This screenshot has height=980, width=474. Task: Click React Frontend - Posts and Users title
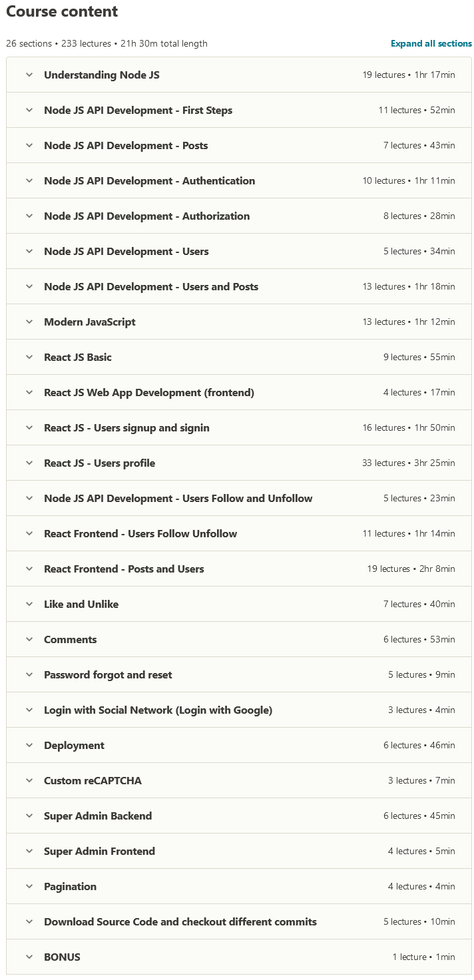click(x=124, y=569)
